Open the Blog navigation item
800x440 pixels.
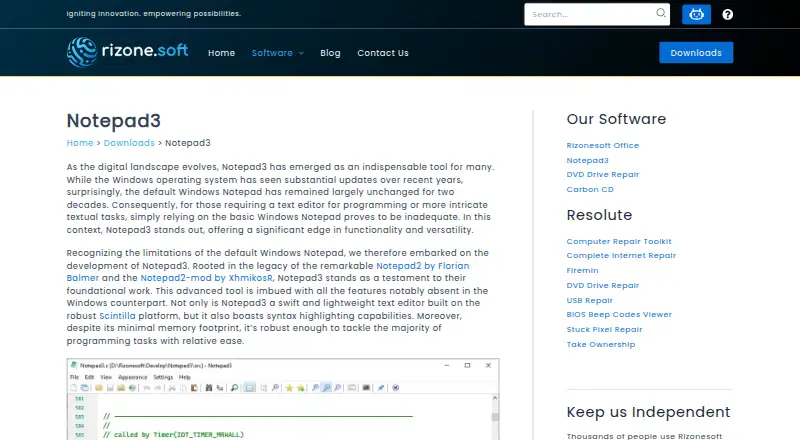tap(330, 53)
